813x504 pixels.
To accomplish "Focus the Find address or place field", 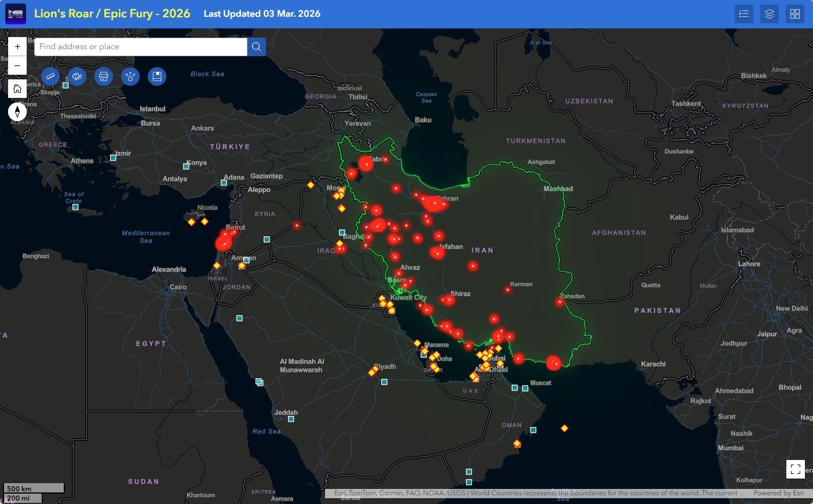I will coord(141,47).
